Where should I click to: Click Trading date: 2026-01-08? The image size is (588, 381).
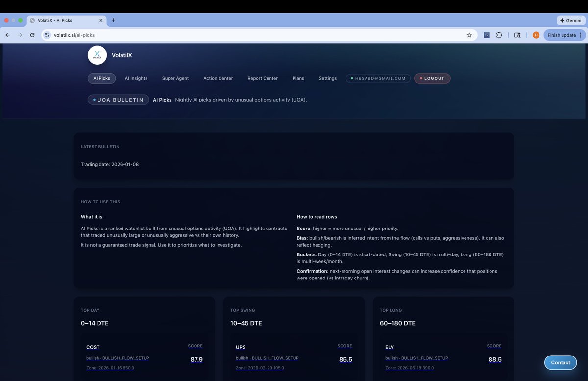pos(110,164)
